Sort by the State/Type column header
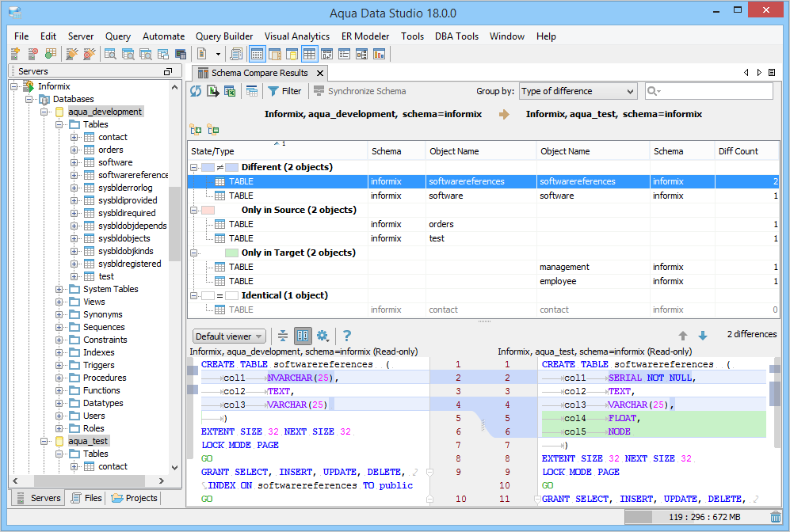 [x=277, y=151]
